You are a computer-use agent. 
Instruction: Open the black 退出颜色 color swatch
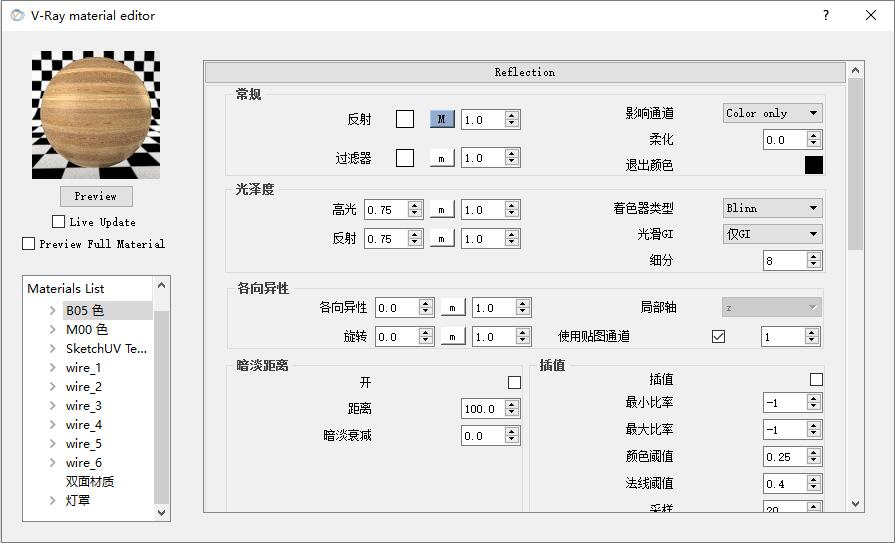[x=813, y=165]
